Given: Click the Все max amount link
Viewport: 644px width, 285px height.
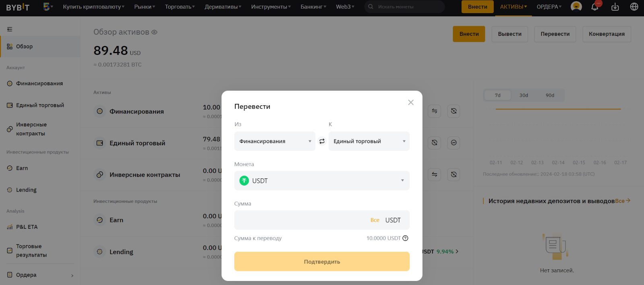Looking at the screenshot, I should pos(375,220).
